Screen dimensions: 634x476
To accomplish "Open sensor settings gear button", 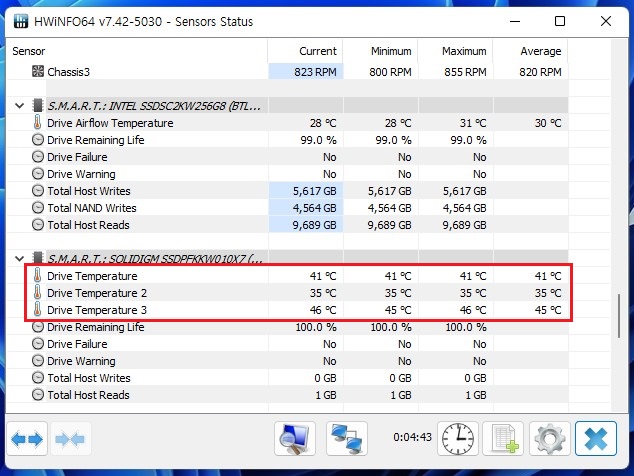I will click(549, 439).
